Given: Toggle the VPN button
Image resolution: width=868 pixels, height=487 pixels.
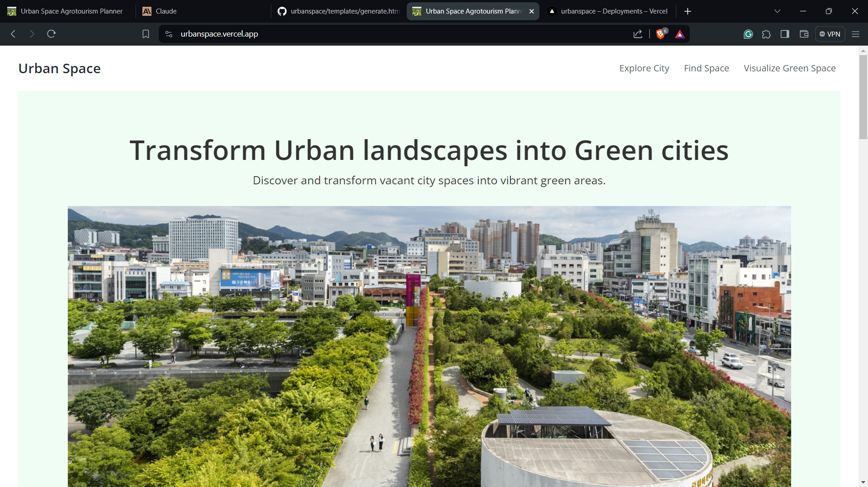Looking at the screenshot, I should pyautogui.click(x=830, y=34).
